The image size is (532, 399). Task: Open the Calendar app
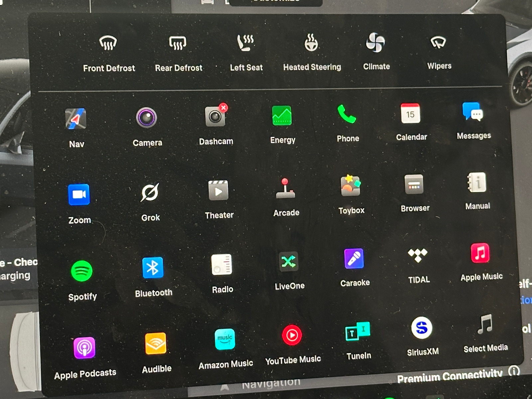click(x=410, y=113)
